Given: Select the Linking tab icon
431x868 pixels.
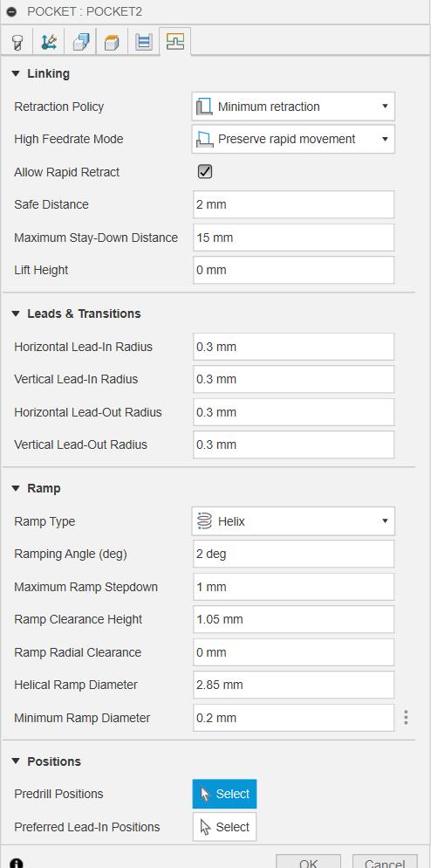Looking at the screenshot, I should pyautogui.click(x=174, y=42).
